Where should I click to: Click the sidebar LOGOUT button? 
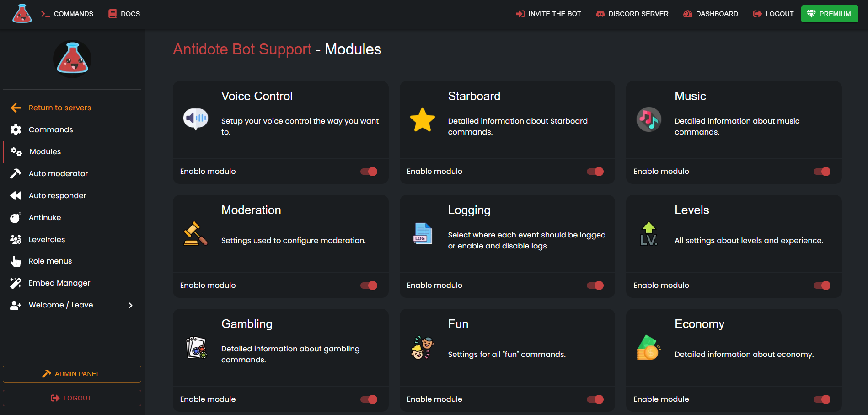click(x=72, y=398)
